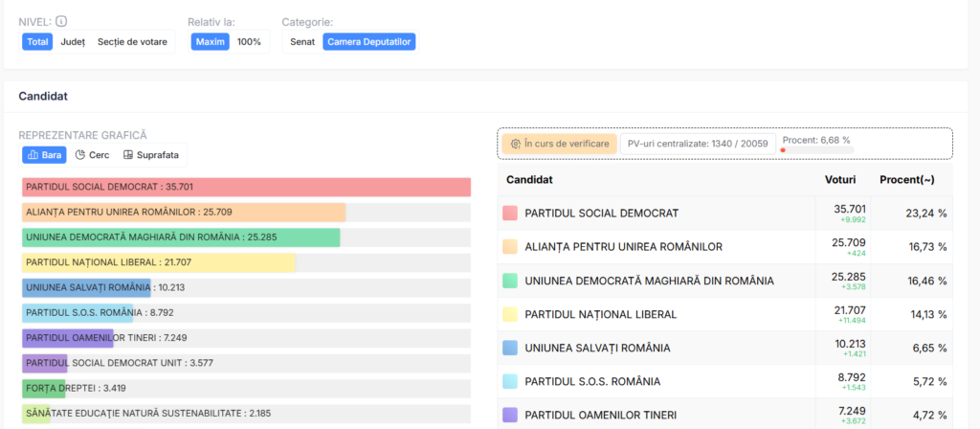Click the verification status icon
The width and height of the screenshot is (980, 429).
[515, 144]
